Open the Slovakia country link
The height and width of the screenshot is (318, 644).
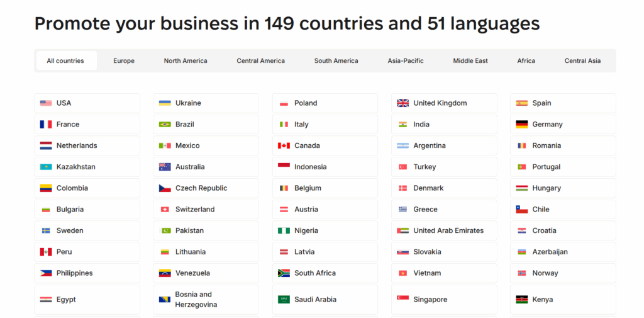[444, 252]
